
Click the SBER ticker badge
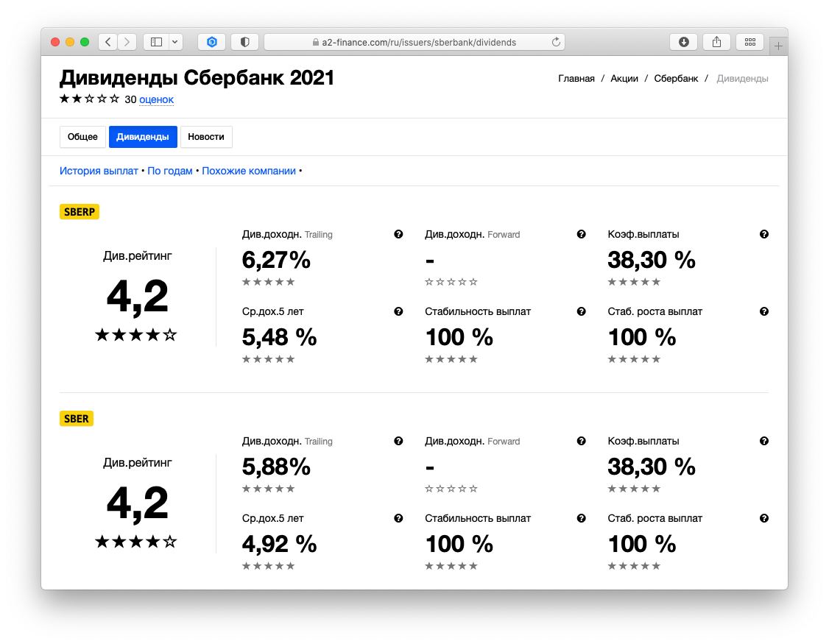tap(76, 419)
